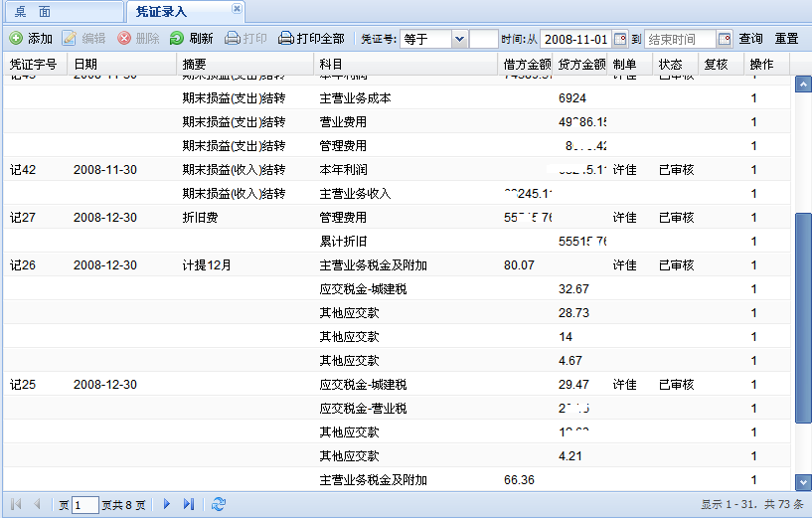Click the scrollbar up arrow

coord(803,85)
